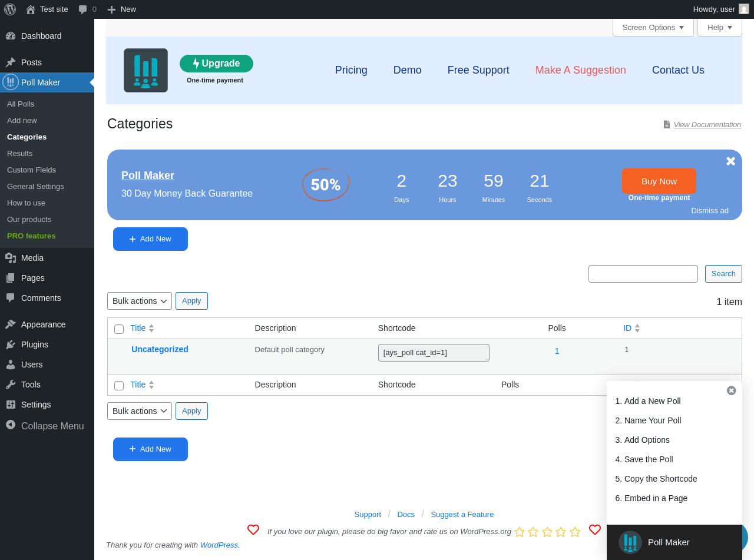Open the Demo link
This screenshot has height=560, width=754.
tap(408, 70)
